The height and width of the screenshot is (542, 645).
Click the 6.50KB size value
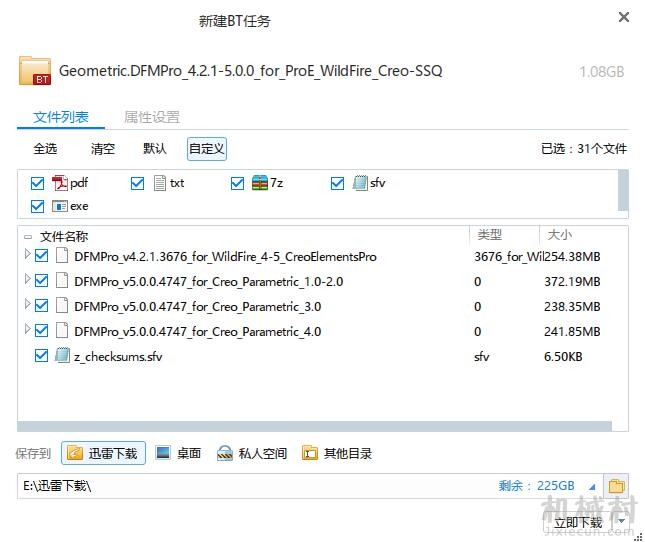[563, 357]
